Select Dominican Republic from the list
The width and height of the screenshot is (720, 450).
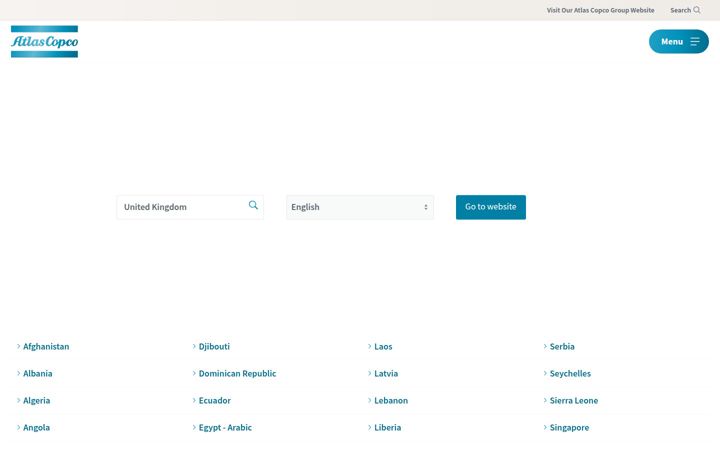[x=237, y=374]
